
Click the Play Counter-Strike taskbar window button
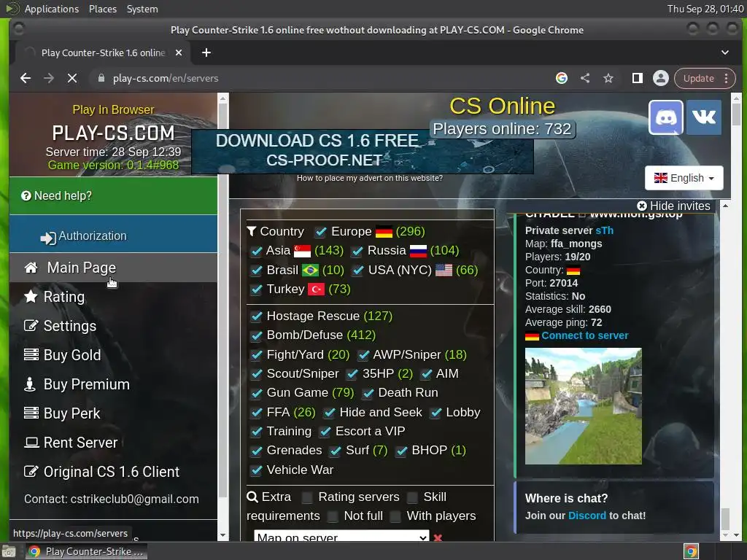click(x=86, y=551)
